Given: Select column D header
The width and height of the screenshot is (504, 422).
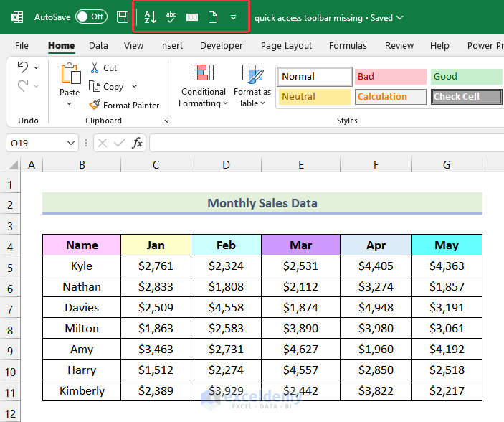Looking at the screenshot, I should [x=227, y=165].
